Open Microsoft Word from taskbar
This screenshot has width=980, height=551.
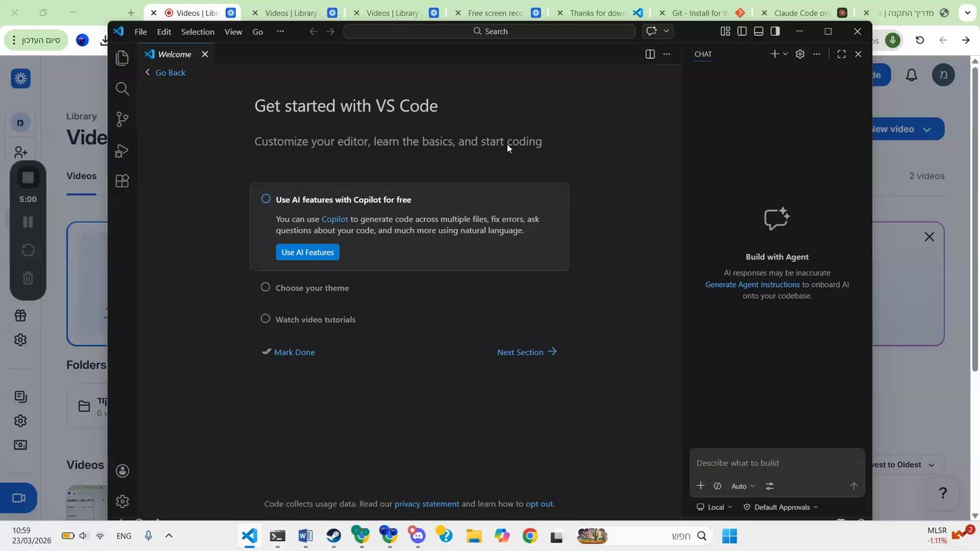point(305,536)
